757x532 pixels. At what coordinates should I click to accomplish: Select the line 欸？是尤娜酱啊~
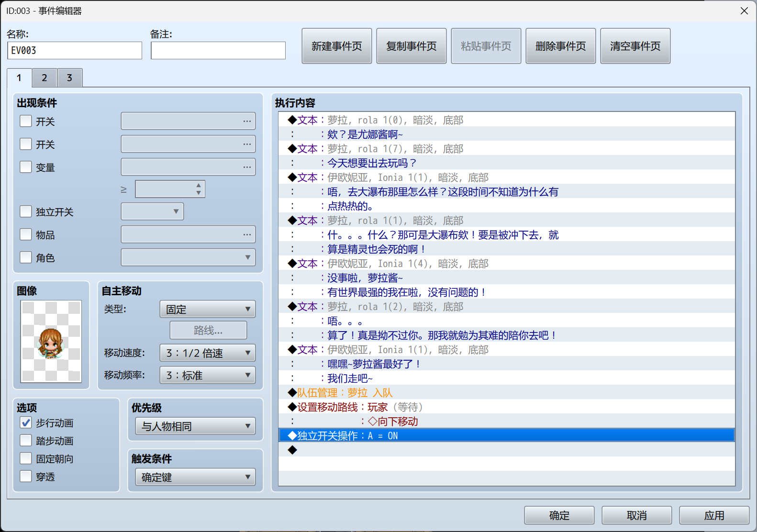tap(507, 134)
